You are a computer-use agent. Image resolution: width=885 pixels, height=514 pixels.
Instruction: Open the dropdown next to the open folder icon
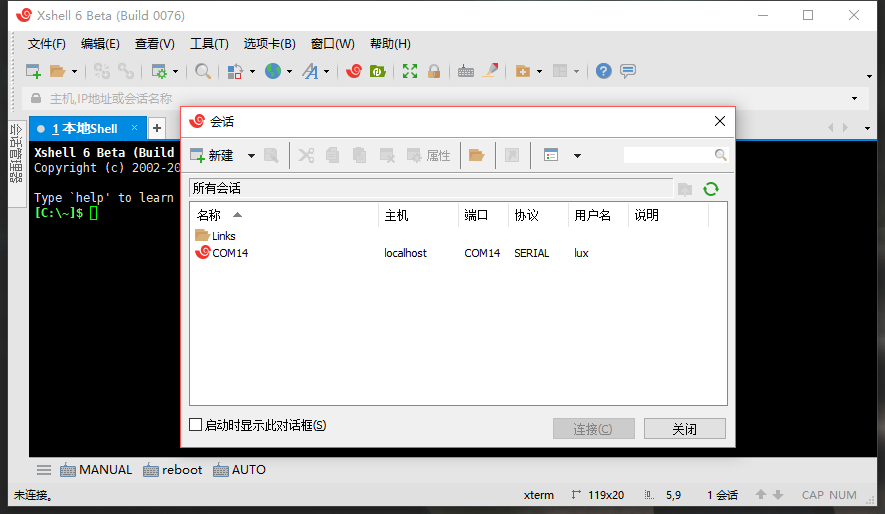coord(74,72)
